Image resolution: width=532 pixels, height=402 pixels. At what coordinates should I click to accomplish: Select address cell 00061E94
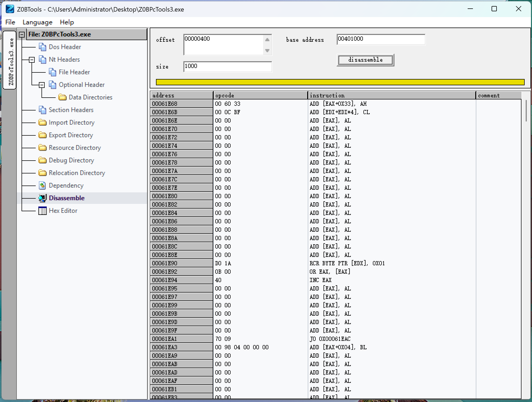pos(181,280)
